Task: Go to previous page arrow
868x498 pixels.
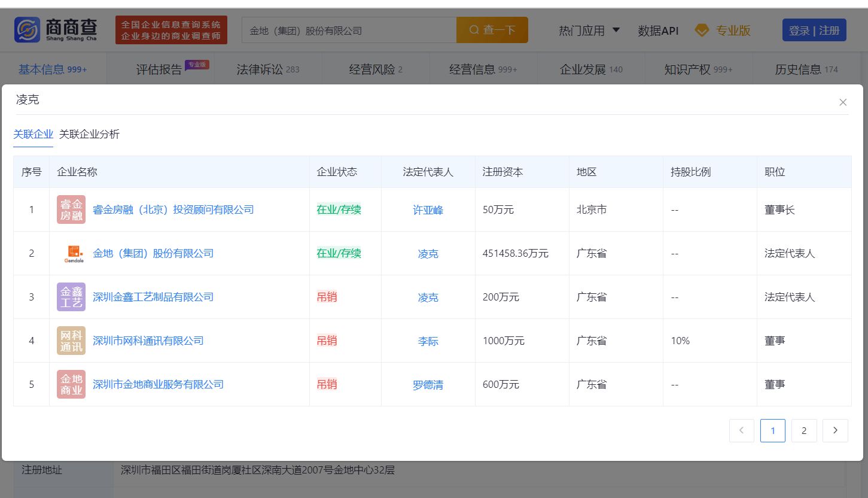Action: pyautogui.click(x=742, y=430)
